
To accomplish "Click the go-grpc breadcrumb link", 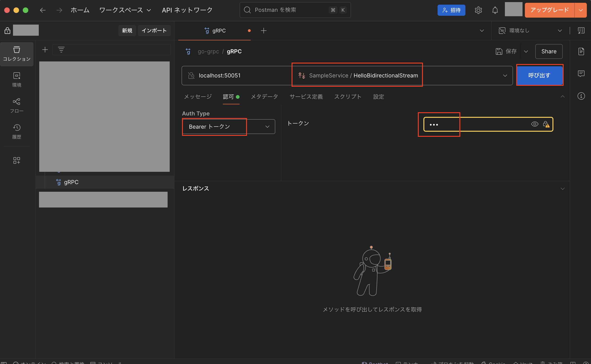I will pyautogui.click(x=208, y=51).
